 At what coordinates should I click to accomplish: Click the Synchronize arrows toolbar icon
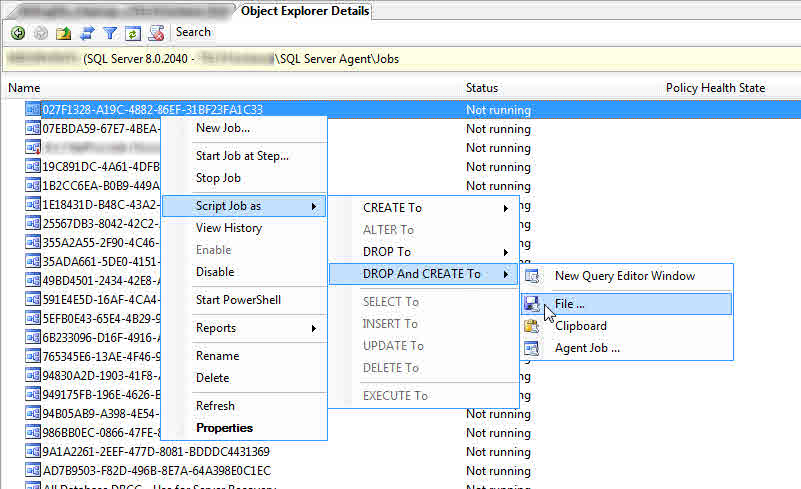[86, 33]
